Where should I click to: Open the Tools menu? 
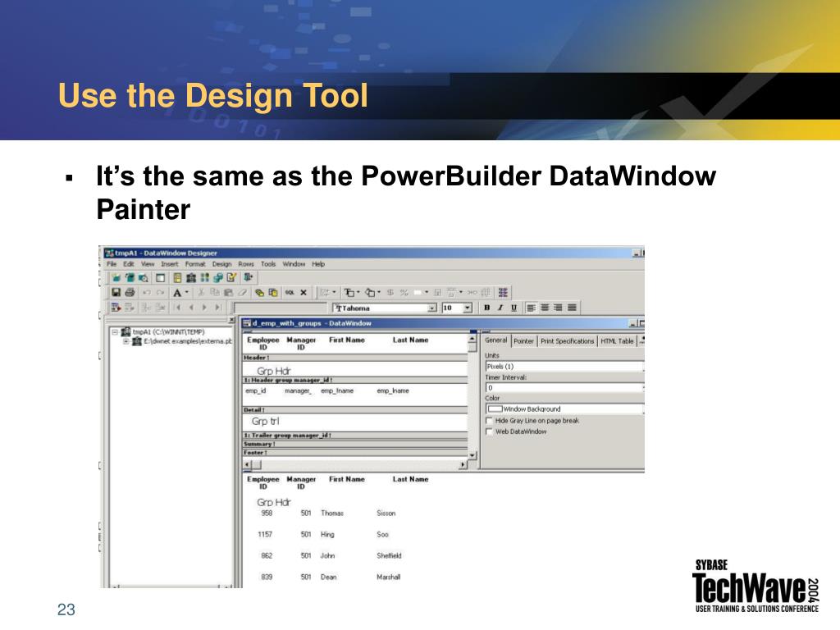[x=268, y=264]
